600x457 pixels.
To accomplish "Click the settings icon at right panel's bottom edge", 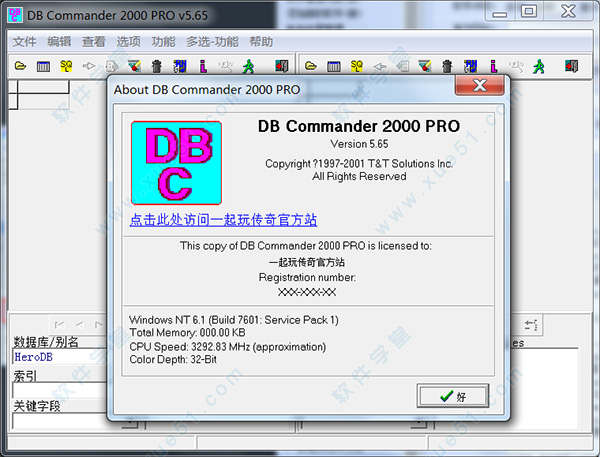I will 531,325.
